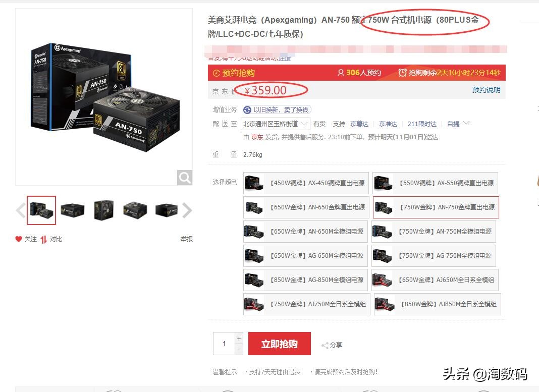Select 【550W铜牌】AX-550铜牌直出电源 option
The image size is (539, 392).
[435, 183]
